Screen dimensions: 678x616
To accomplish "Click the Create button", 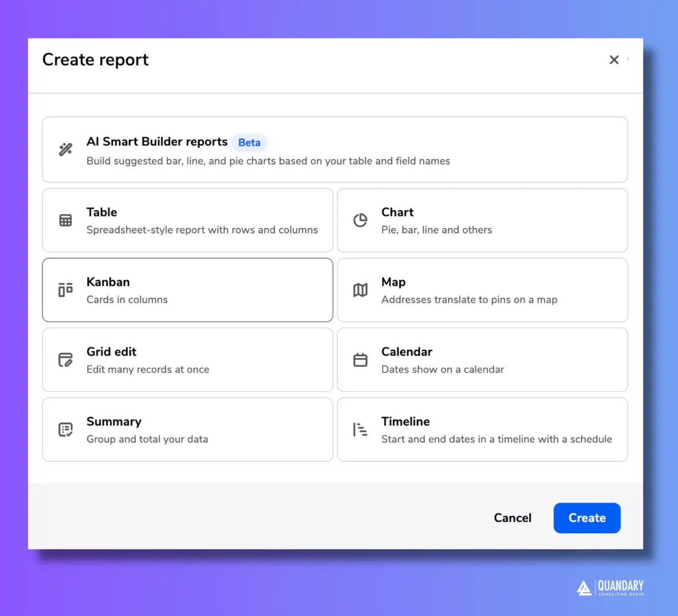I will 587,517.
